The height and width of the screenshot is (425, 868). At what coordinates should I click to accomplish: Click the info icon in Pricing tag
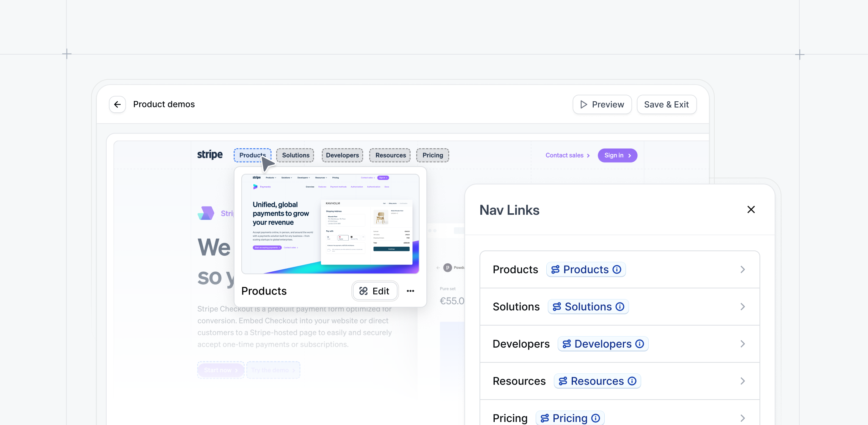pyautogui.click(x=596, y=418)
